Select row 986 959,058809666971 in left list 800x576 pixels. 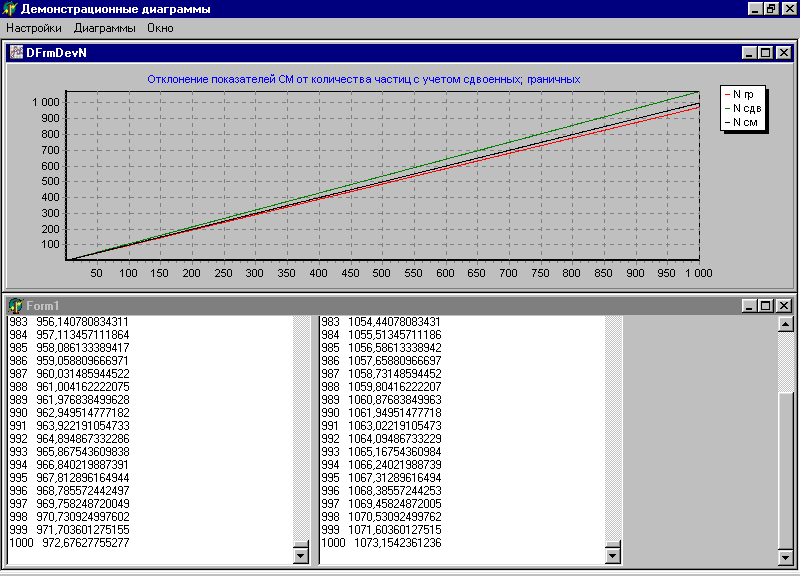point(69,361)
